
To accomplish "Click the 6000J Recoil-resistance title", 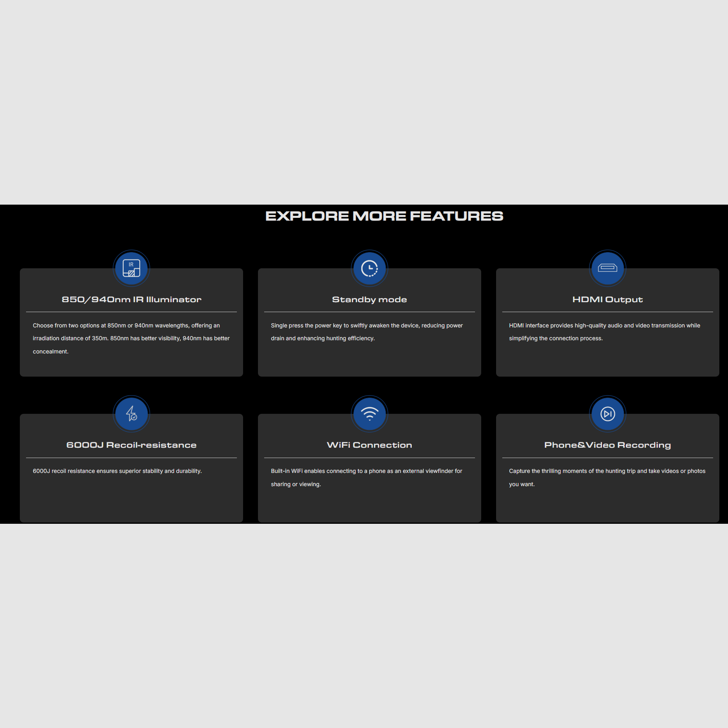I will point(131,445).
